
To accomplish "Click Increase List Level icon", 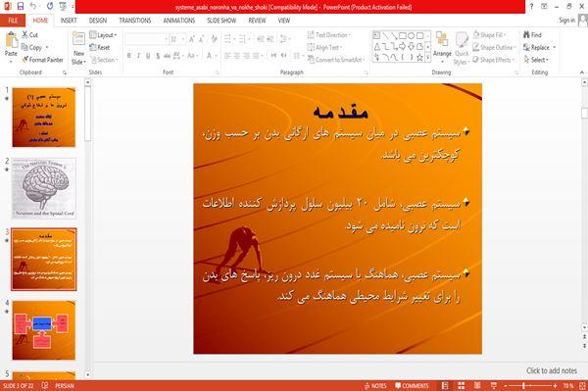I will pos(270,39).
